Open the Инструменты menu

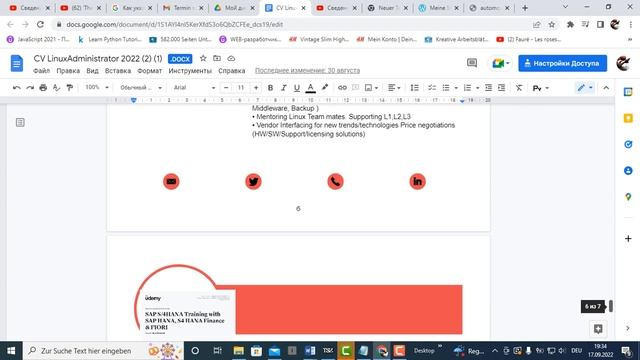coord(190,71)
